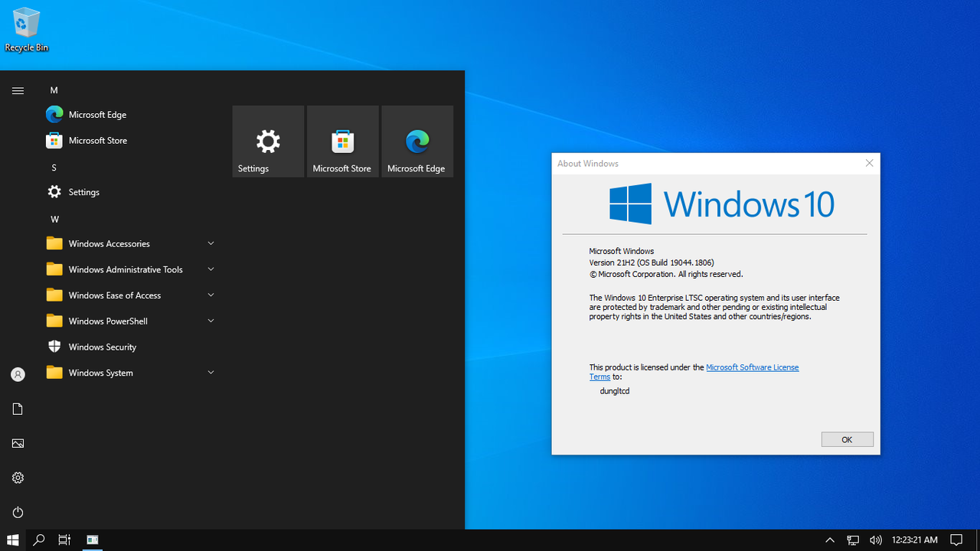Open the Settings gear in Start sidebar
This screenshot has width=980, height=551.
pyautogui.click(x=18, y=478)
